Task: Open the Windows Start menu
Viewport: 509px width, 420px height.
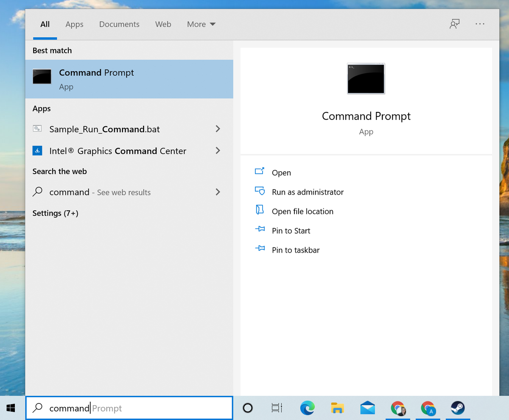Action: click(10, 408)
